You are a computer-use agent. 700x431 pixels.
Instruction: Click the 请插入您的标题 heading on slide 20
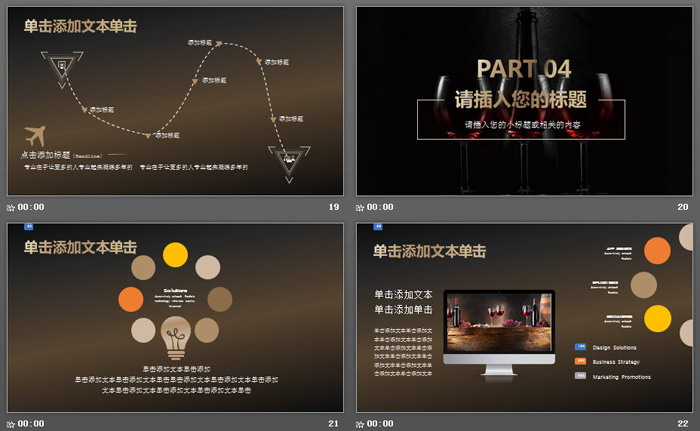pyautogui.click(x=521, y=99)
